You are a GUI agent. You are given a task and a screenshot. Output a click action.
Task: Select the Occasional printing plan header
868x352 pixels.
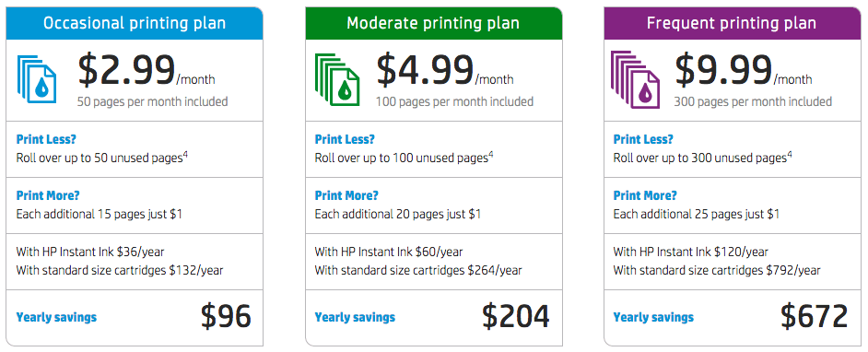tap(135, 24)
